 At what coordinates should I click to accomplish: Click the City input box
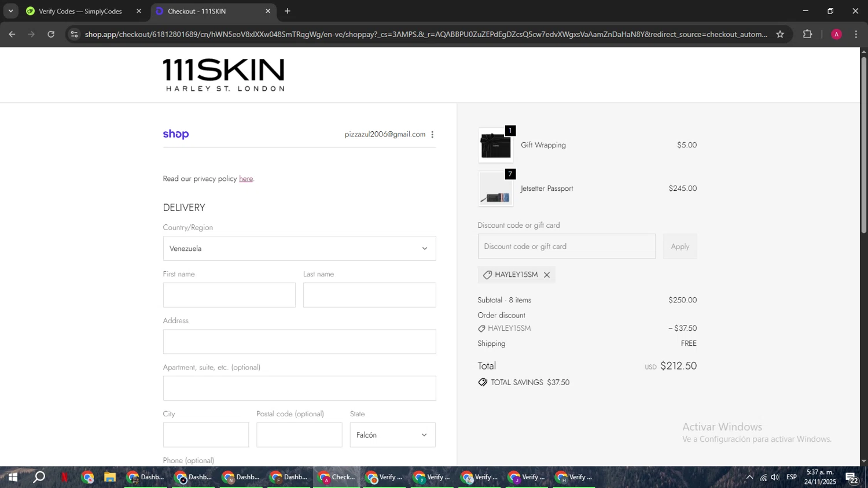pos(206,435)
